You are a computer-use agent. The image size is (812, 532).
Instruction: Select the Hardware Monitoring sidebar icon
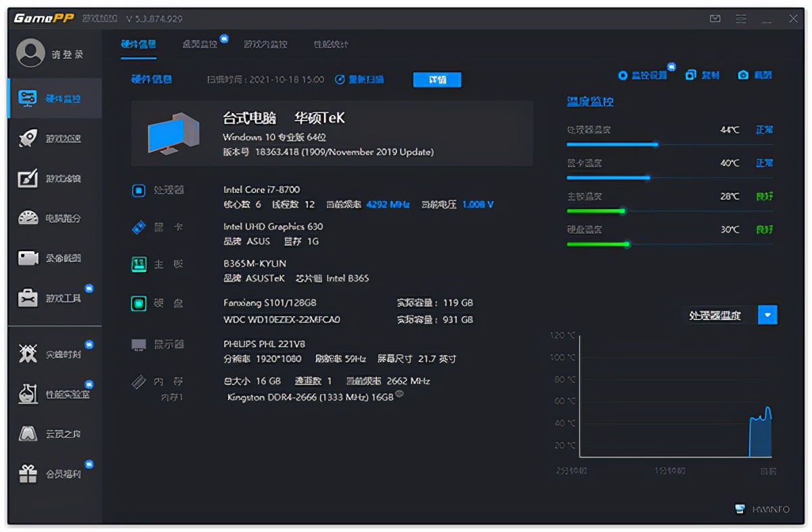[x=28, y=97]
